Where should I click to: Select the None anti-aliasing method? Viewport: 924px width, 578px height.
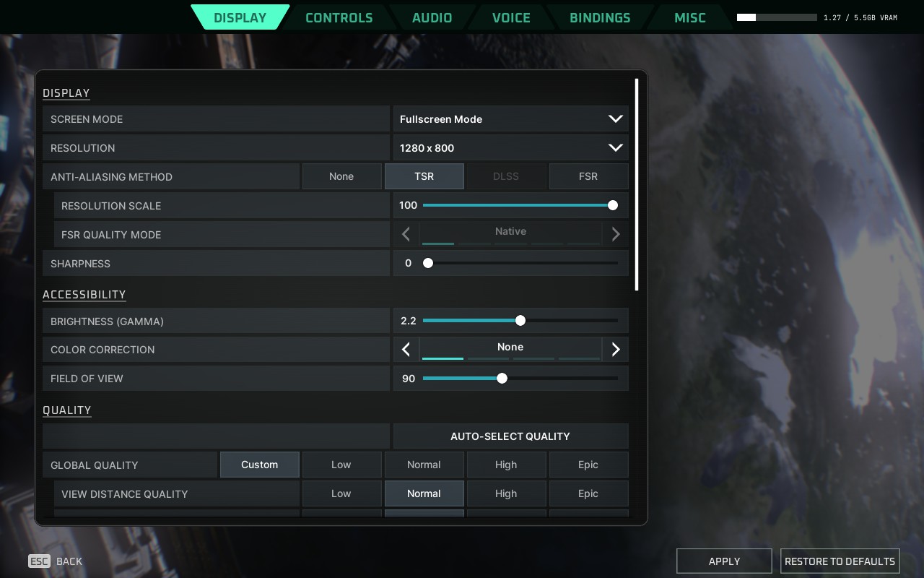(x=341, y=176)
